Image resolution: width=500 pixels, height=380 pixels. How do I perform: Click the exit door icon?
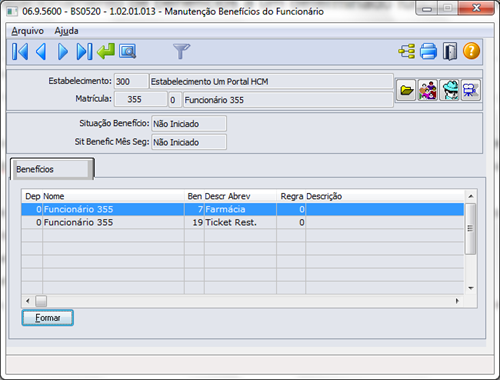(450, 52)
